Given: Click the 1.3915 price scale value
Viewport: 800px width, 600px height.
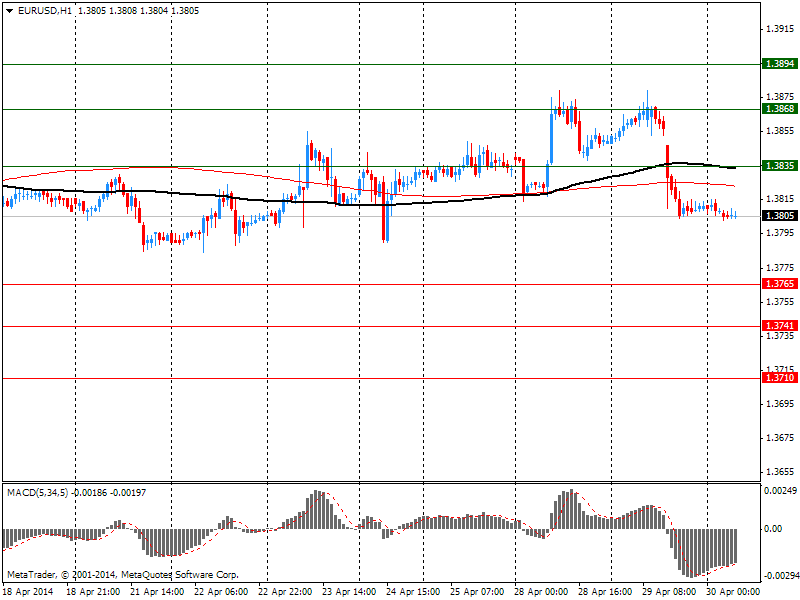Looking at the screenshot, I should coord(781,29).
